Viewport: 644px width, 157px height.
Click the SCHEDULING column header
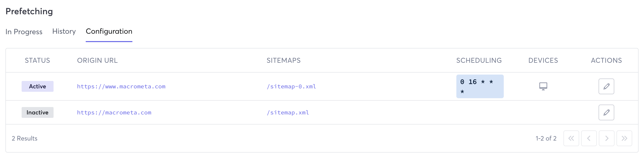pyautogui.click(x=479, y=60)
